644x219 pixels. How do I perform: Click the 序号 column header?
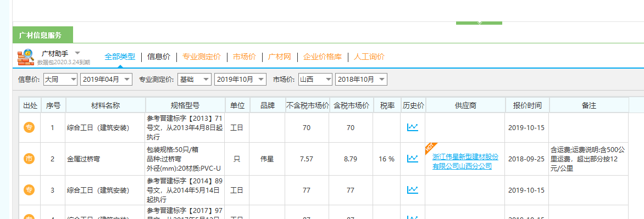point(53,105)
